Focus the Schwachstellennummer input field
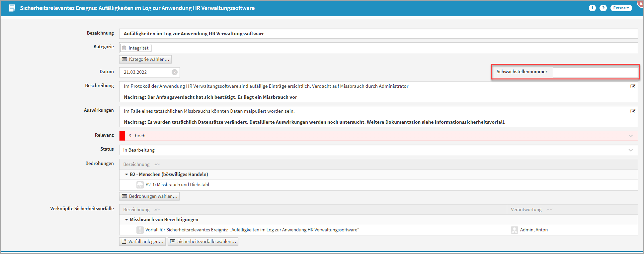 point(595,72)
